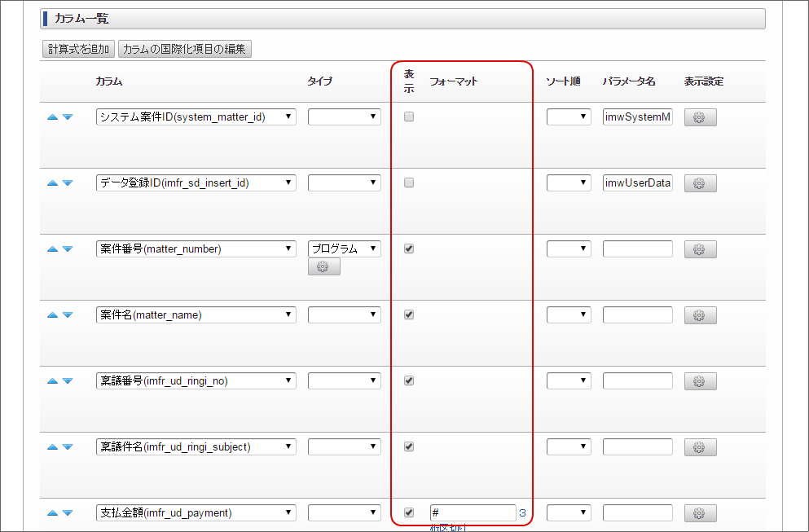Viewport: 809px width, 532px height.
Task: Open type dropdown for 案件名 row
Action: (x=345, y=314)
